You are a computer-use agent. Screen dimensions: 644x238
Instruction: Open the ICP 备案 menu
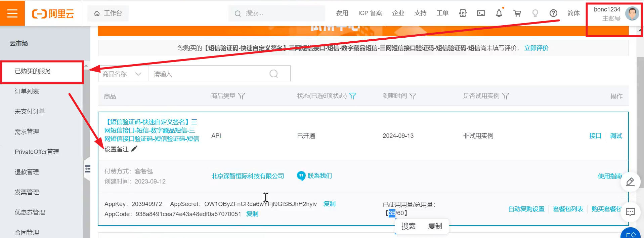(x=370, y=13)
